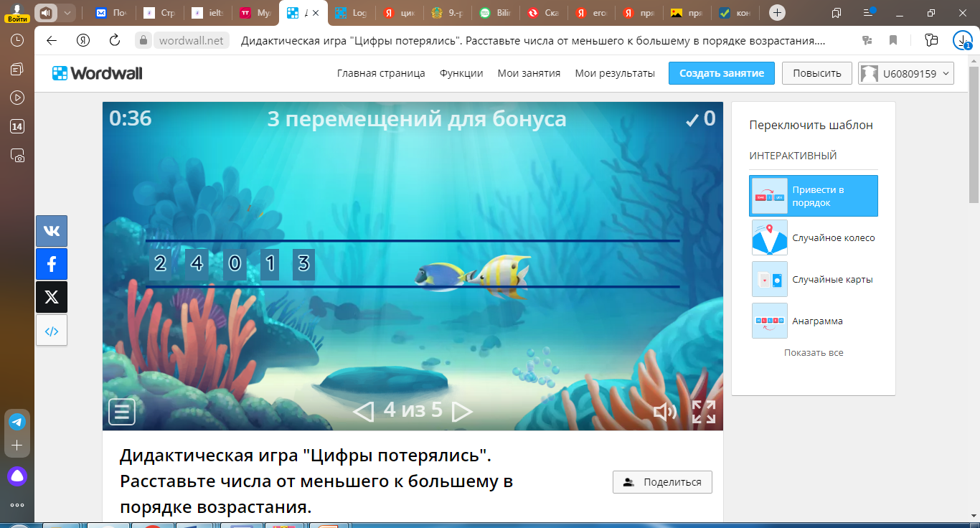Go back using the browser back arrow
Viewport: 980px width, 528px height.
pos(52,40)
